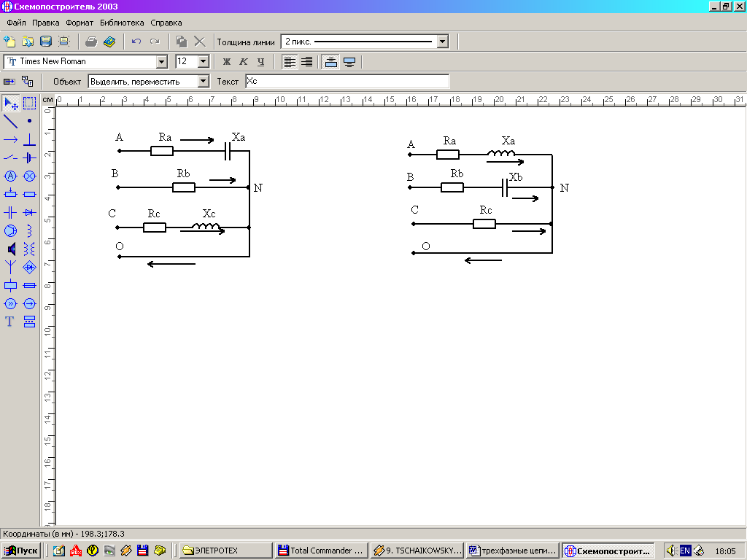Switch to ЭЛЕТРОТЕХ folder taskbar button
747x560 pixels.
click(x=225, y=551)
